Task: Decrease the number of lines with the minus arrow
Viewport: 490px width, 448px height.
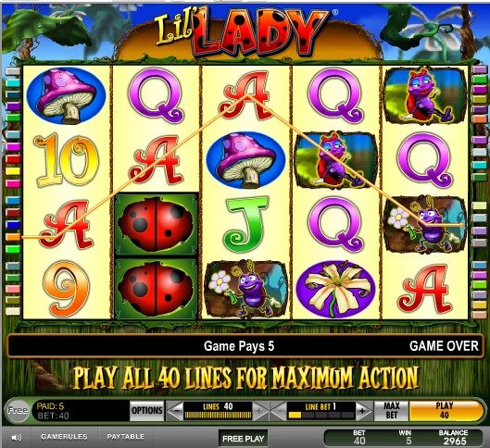Action: click(175, 411)
